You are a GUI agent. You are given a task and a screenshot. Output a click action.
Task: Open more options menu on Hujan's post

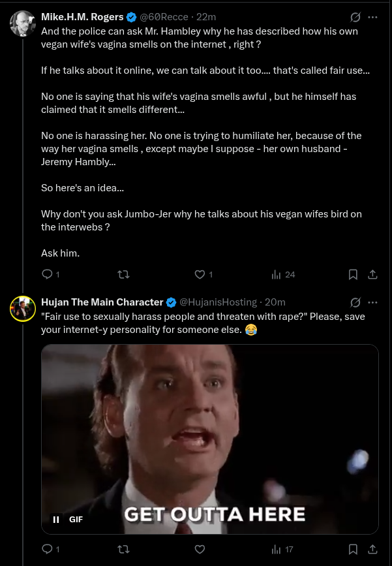point(372,302)
